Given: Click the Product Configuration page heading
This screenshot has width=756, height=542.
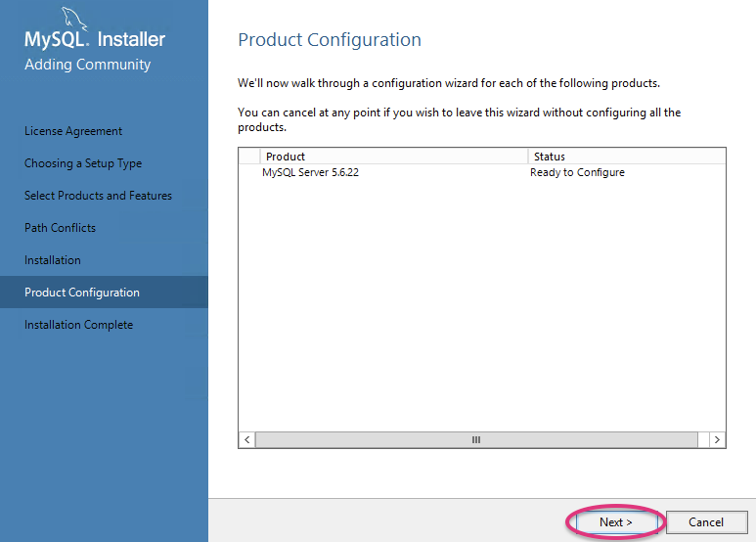Looking at the screenshot, I should click(x=330, y=40).
